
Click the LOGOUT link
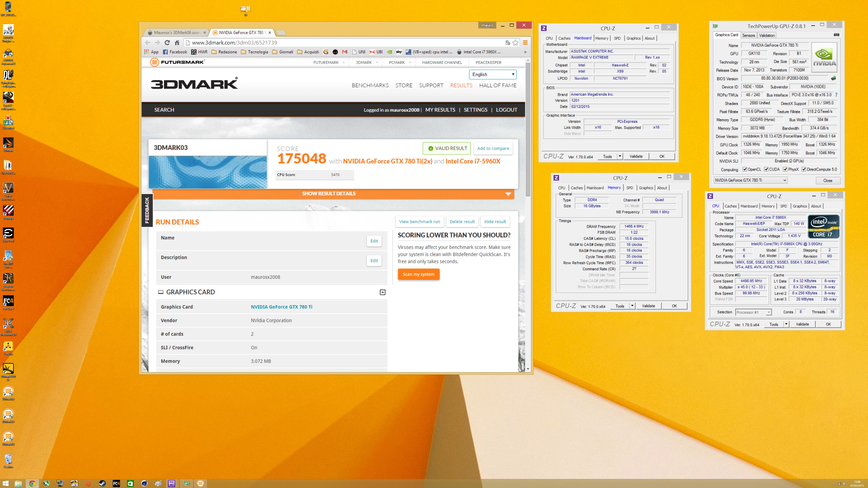[506, 110]
